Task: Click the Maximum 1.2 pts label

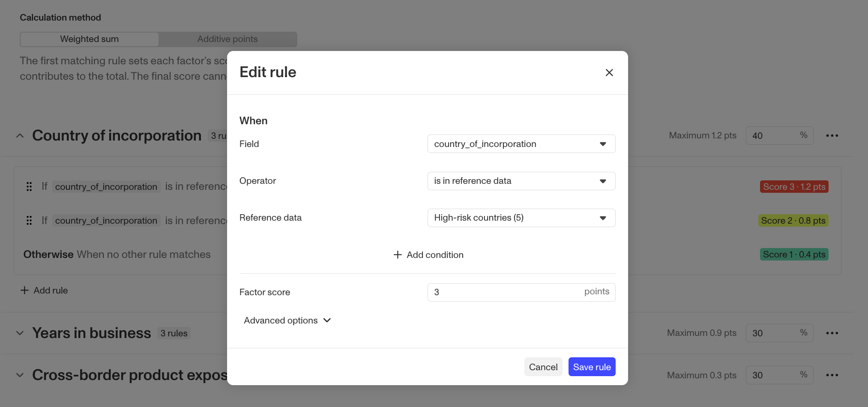Action: (703, 135)
